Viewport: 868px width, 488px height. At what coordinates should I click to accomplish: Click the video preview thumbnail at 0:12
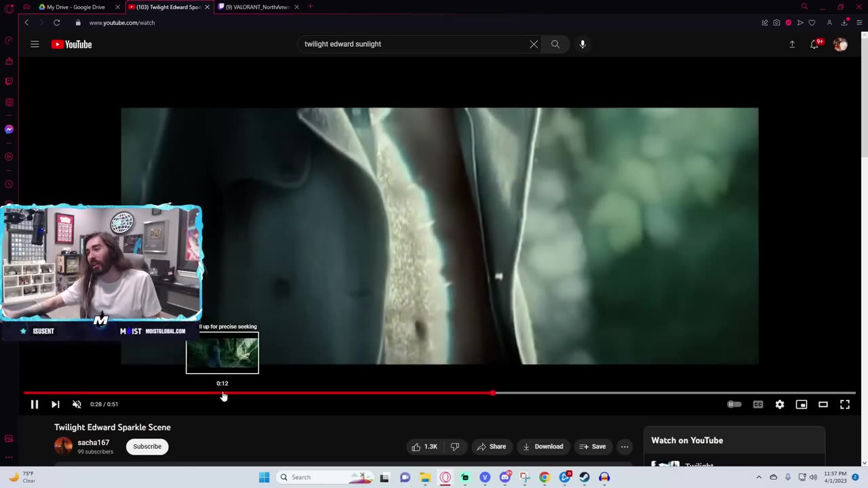coord(222,352)
